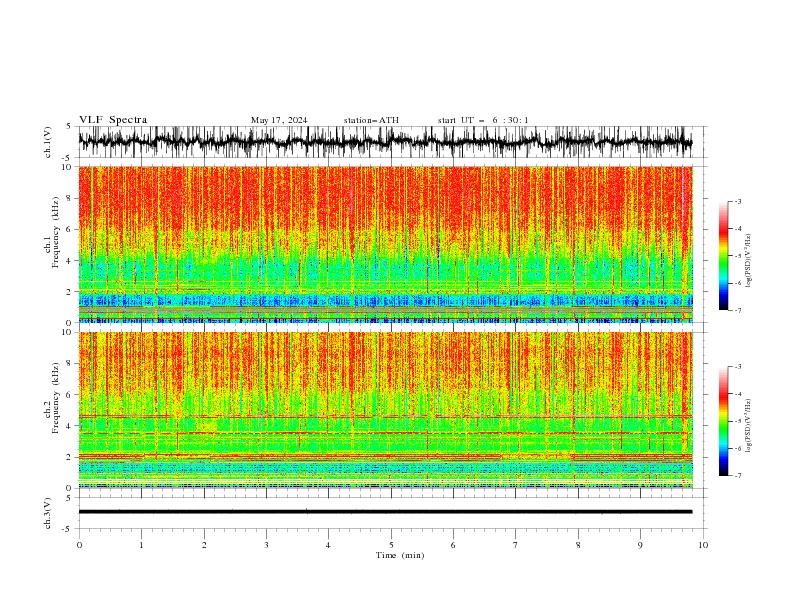Click the time axis tick label "5"

click(391, 545)
